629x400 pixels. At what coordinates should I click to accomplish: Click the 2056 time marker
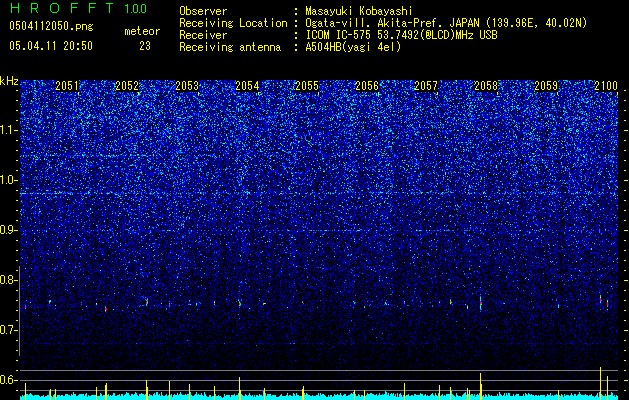pos(367,86)
